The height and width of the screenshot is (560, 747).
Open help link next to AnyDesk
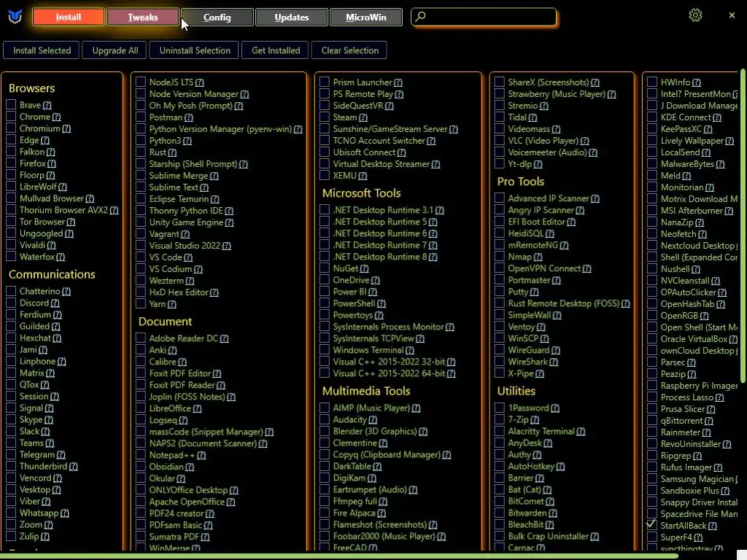coord(548,443)
